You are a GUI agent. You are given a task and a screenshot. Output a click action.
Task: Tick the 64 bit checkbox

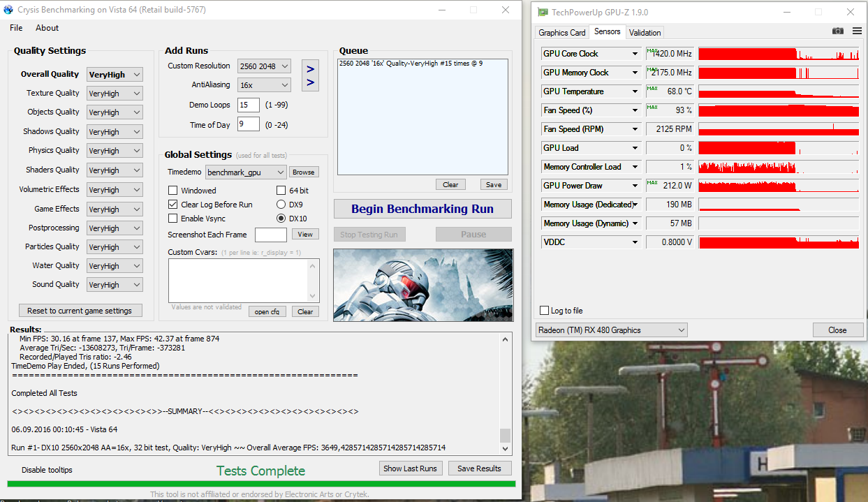[x=281, y=191]
